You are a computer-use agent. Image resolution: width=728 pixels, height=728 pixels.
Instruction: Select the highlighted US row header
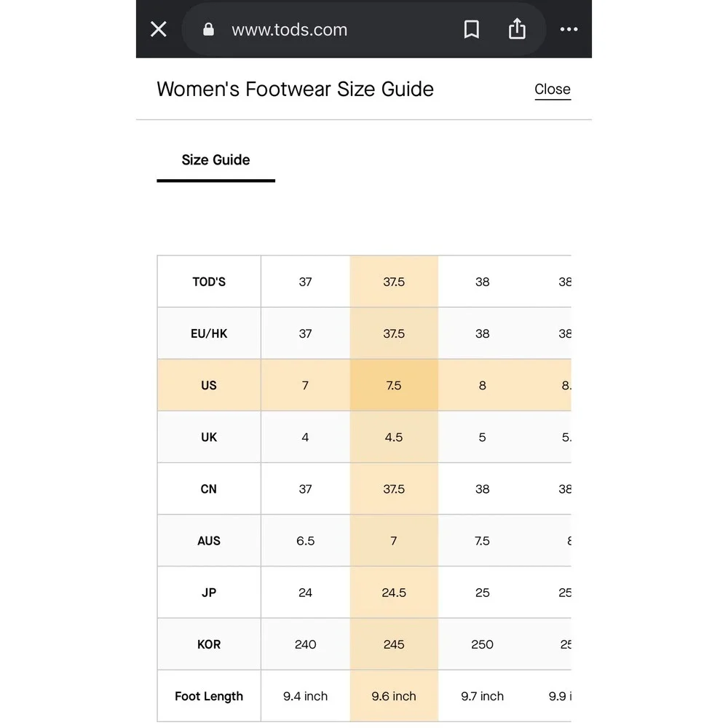[209, 385]
